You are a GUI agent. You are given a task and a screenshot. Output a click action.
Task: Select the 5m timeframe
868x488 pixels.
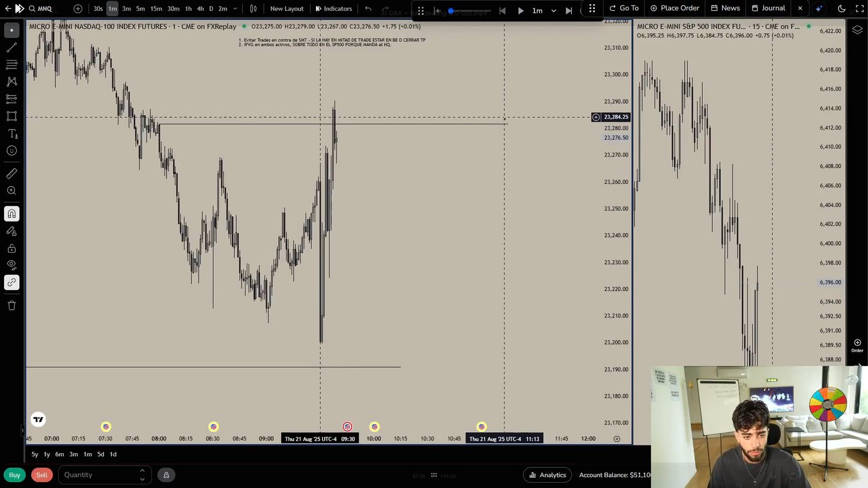(x=140, y=9)
